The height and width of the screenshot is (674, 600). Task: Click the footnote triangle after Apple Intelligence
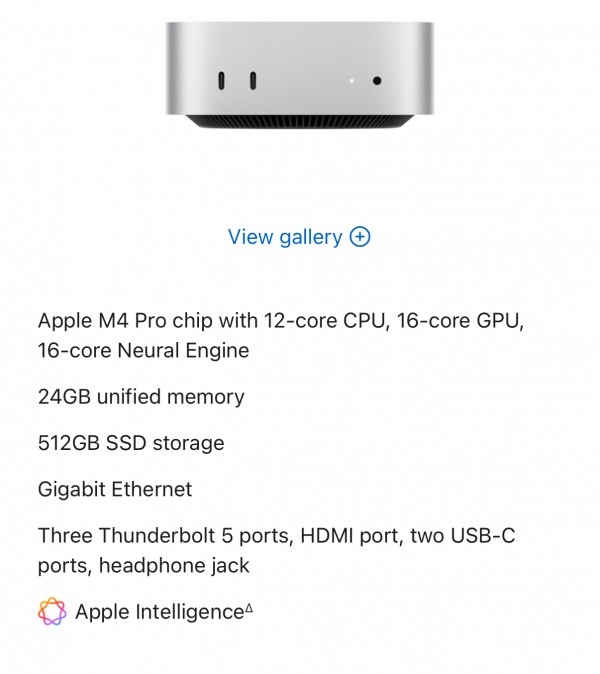249,608
